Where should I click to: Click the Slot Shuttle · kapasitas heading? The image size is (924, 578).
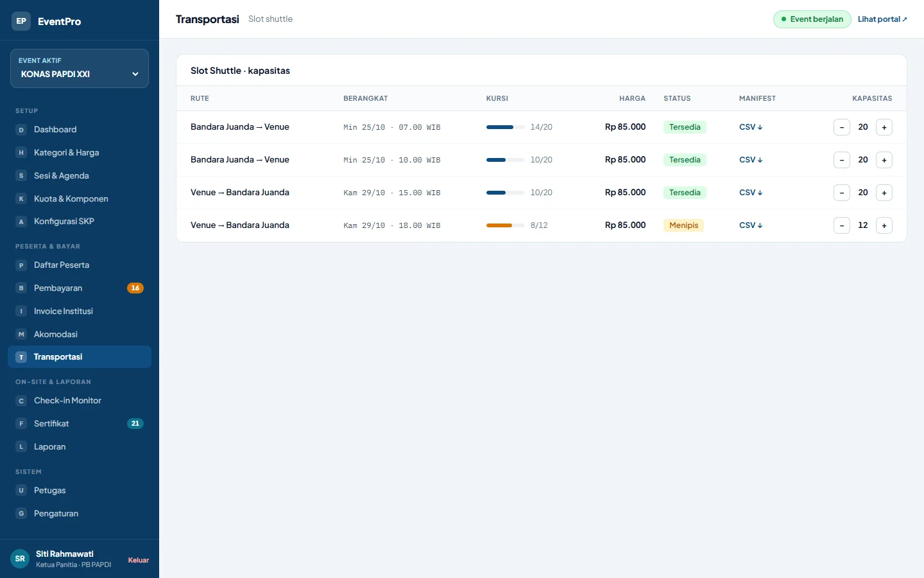click(240, 71)
